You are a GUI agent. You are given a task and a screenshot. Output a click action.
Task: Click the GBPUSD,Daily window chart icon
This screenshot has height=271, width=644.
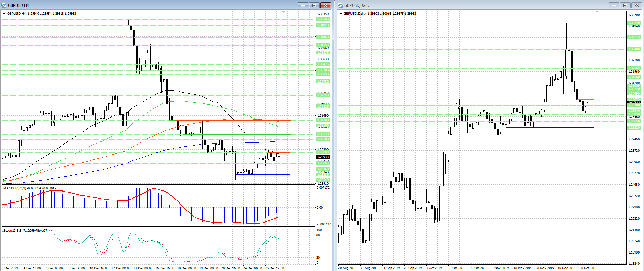[x=341, y=5]
